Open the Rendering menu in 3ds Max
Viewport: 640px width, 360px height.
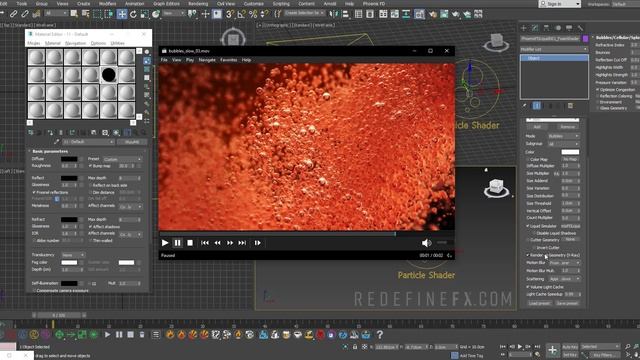[198, 4]
